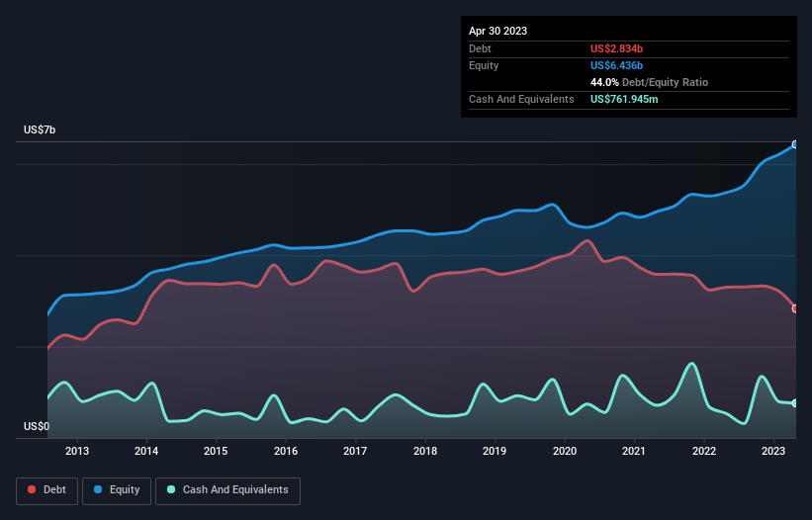This screenshot has width=812, height=520.
Task: Click the US$0 y-axis label
Action: point(37,426)
